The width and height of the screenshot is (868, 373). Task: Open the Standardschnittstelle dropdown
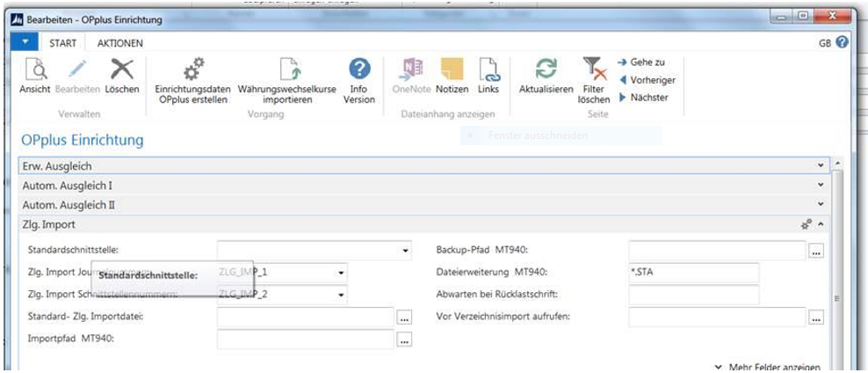(407, 251)
